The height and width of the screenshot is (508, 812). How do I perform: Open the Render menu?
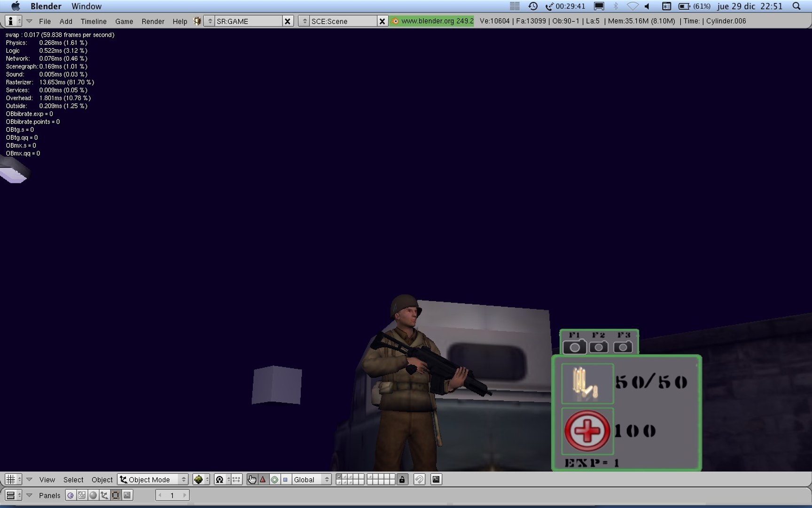pos(153,21)
